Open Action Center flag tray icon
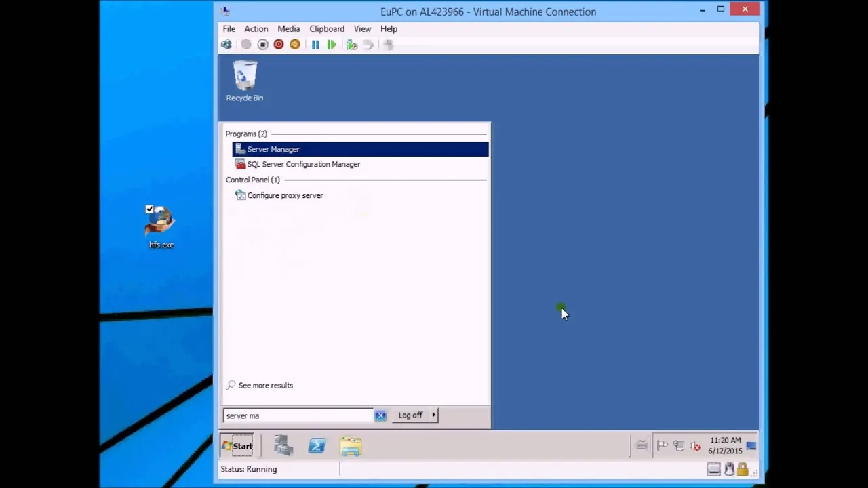Image resolution: width=868 pixels, height=488 pixels. point(663,446)
